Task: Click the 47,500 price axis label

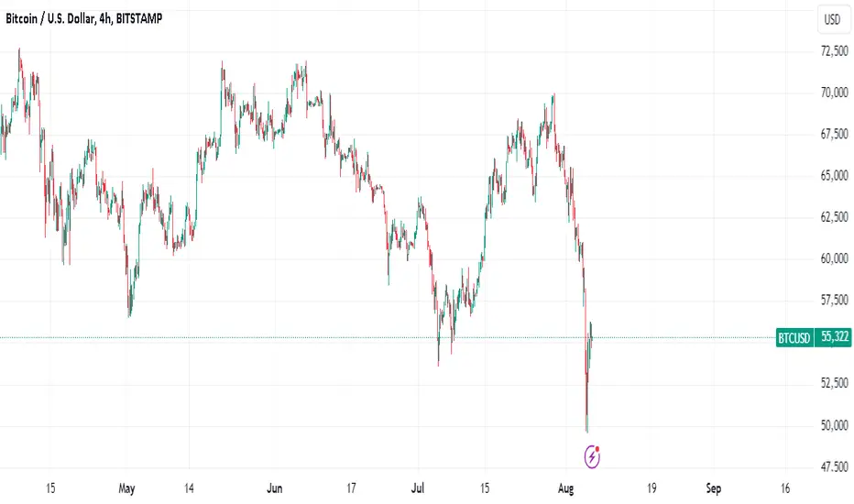Action: tap(835, 467)
